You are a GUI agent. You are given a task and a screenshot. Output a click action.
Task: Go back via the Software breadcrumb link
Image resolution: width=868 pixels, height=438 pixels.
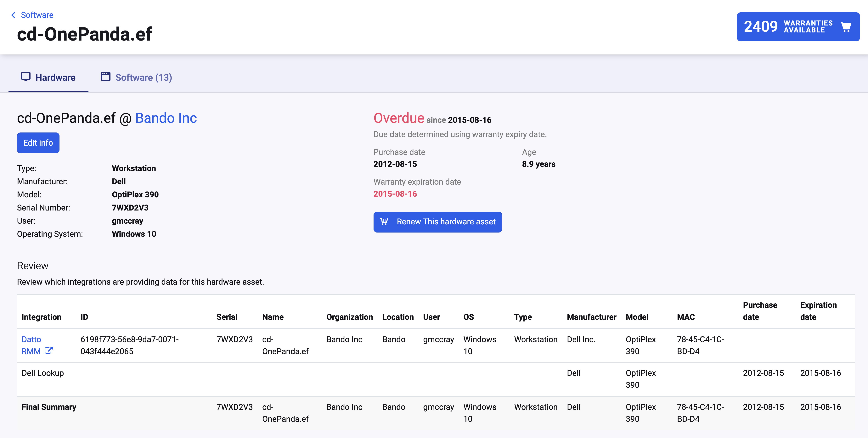pyautogui.click(x=37, y=15)
